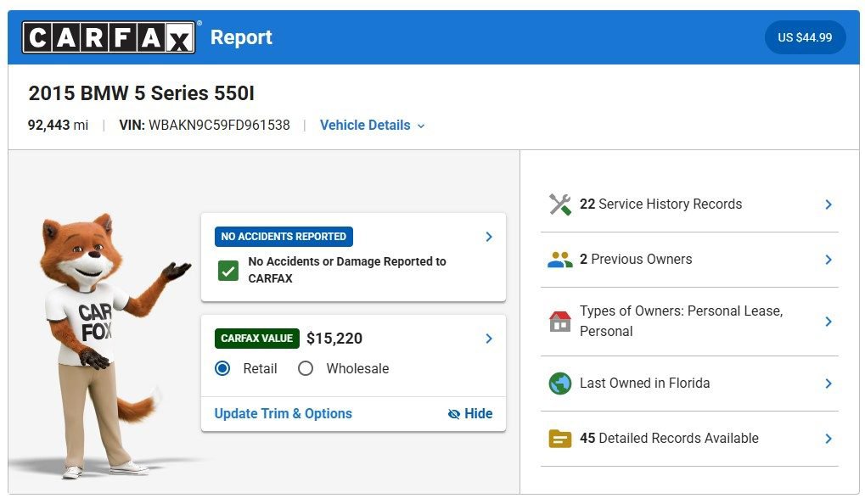Open the CARFAX Value chevron arrow
Image resolution: width=865 pixels, height=504 pixels.
coord(489,339)
